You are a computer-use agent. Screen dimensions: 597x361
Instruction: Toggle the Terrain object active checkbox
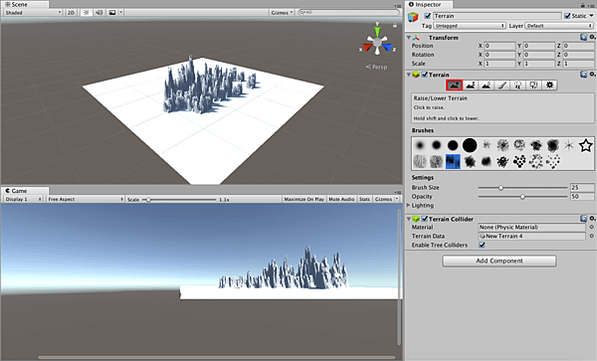pos(428,16)
